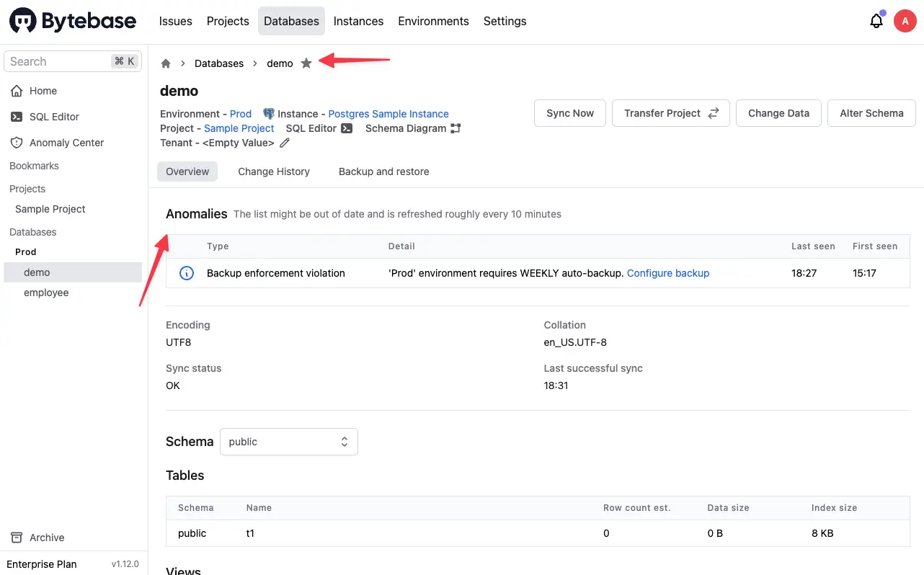
Task: Click the Backup enforcement violation text
Action: (x=276, y=273)
